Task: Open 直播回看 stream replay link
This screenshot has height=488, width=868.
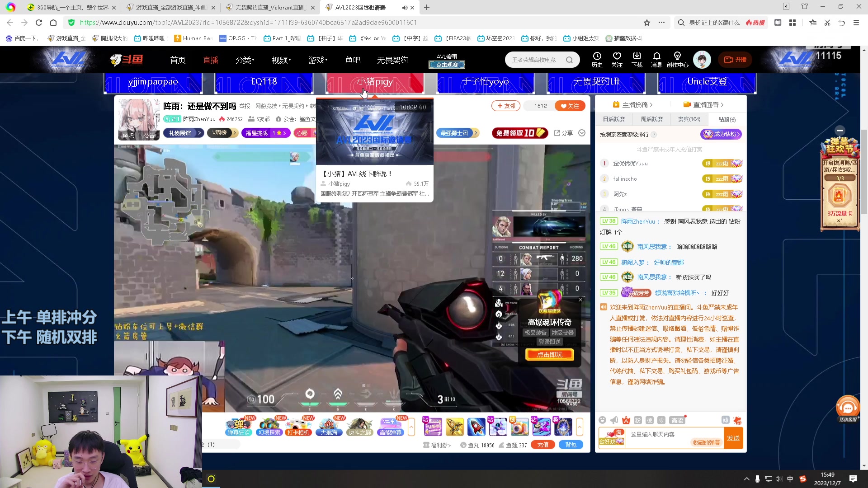Action: [x=704, y=105]
